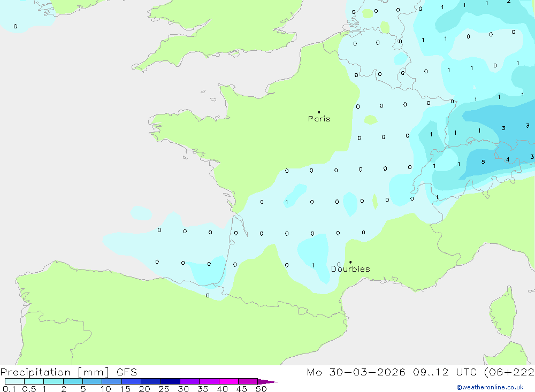Pick the 20–25 mm dark blue legend swatch

pos(151,381)
